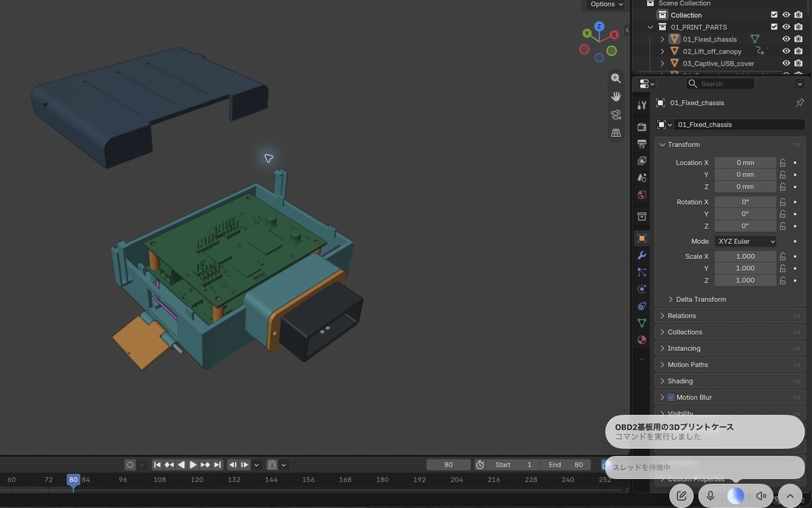Click the microphone icon in floating bar

tap(710, 496)
